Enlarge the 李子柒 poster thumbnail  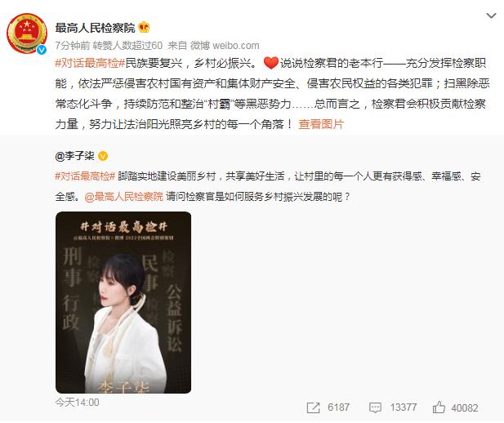click(x=123, y=302)
